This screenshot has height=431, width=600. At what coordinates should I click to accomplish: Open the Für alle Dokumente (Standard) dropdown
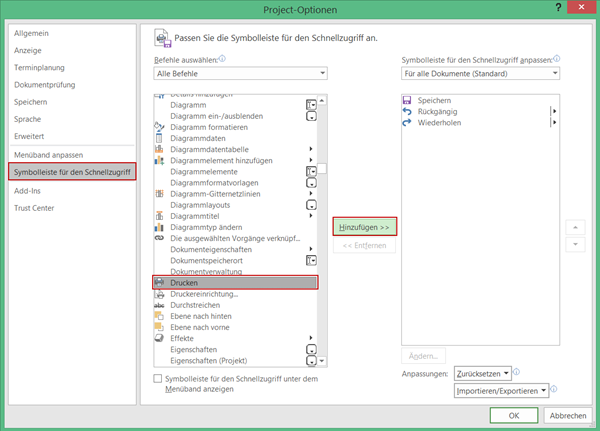[480, 73]
